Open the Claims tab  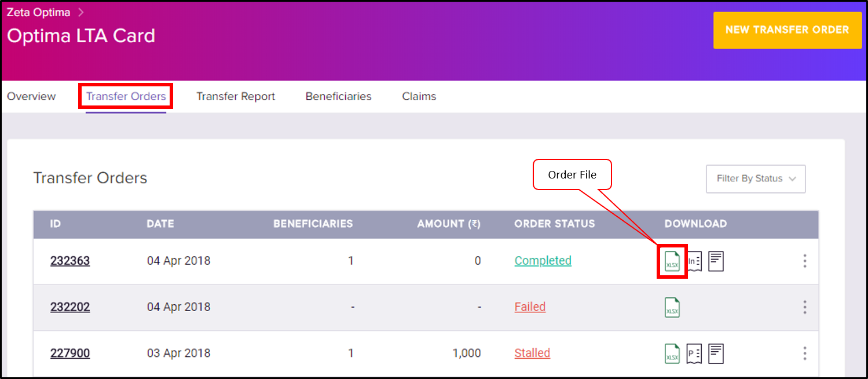[x=419, y=97]
